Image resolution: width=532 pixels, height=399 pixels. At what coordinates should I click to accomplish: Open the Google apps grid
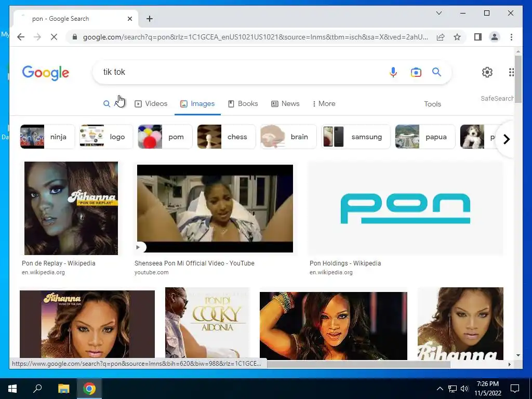(x=511, y=72)
